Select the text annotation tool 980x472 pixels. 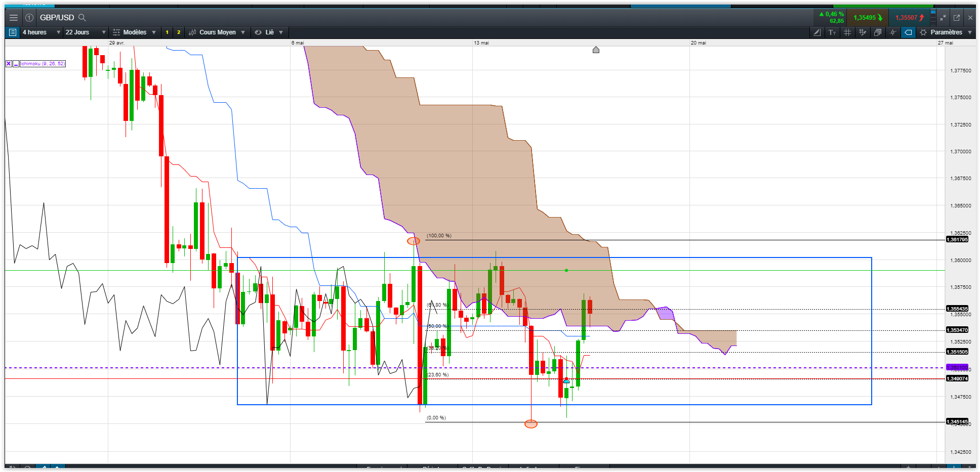point(832,32)
